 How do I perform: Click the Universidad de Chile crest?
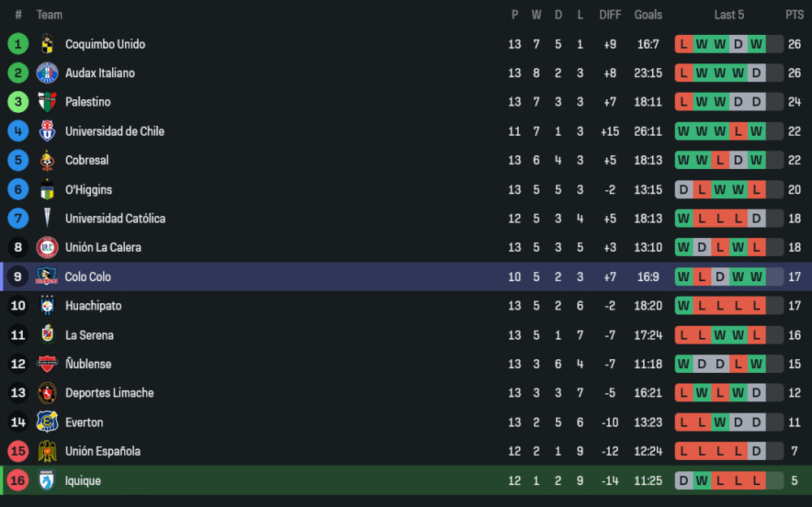tap(47, 132)
